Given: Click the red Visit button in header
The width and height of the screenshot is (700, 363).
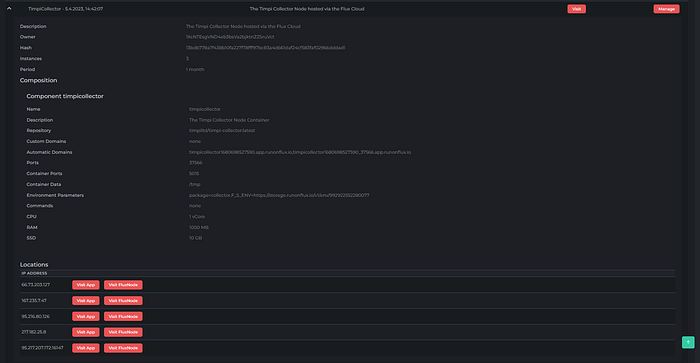Looking at the screenshot, I should click(576, 9).
